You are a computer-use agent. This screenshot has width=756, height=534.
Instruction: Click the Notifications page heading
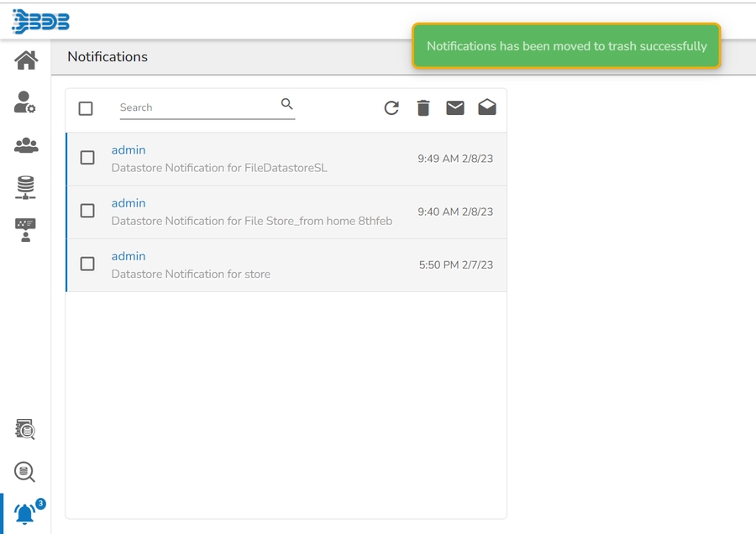(108, 57)
